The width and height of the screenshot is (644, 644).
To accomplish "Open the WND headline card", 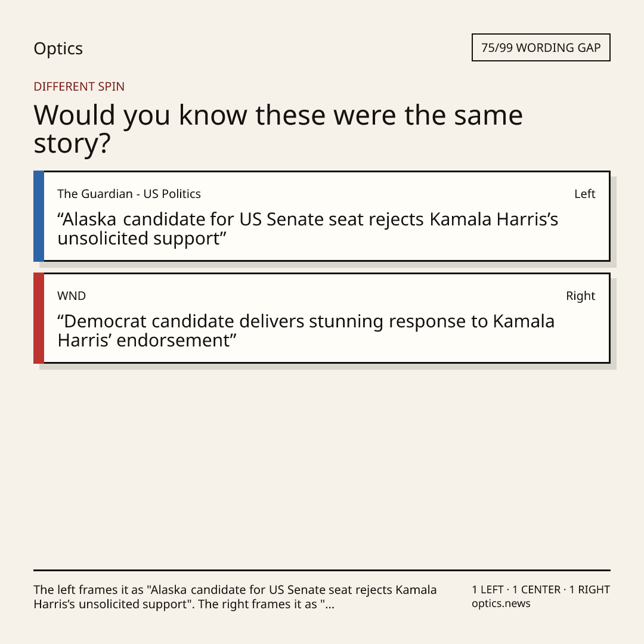I will click(x=322, y=318).
